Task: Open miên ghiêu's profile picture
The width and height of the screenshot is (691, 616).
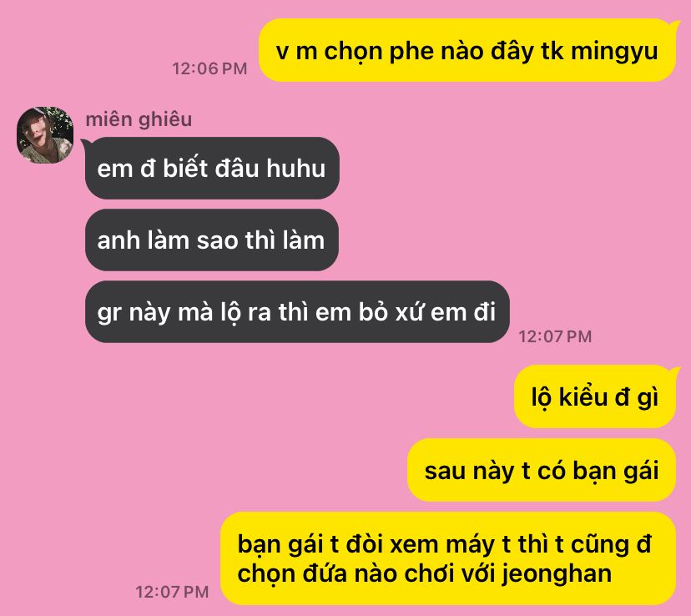Action: (45, 135)
